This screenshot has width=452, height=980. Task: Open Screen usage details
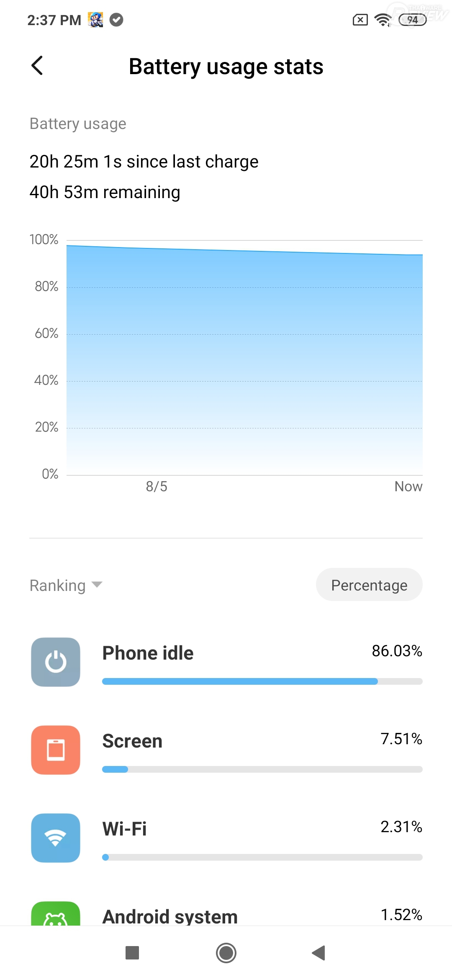(x=132, y=741)
